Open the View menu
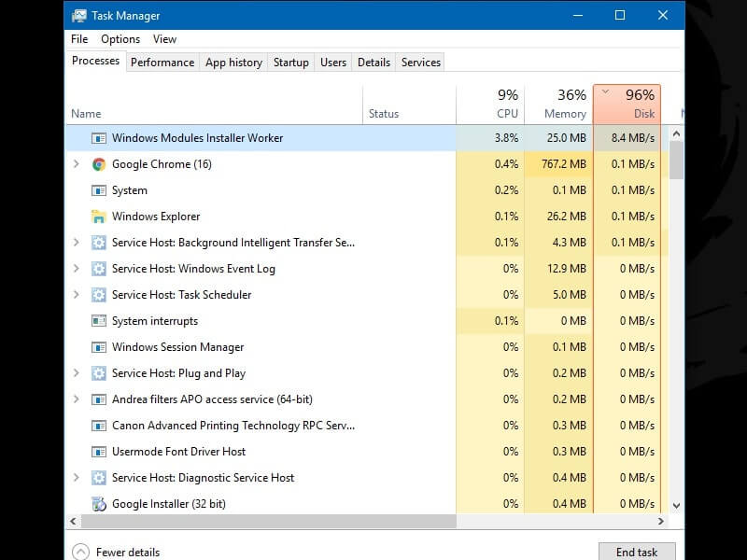The height and width of the screenshot is (560, 747). tap(164, 39)
